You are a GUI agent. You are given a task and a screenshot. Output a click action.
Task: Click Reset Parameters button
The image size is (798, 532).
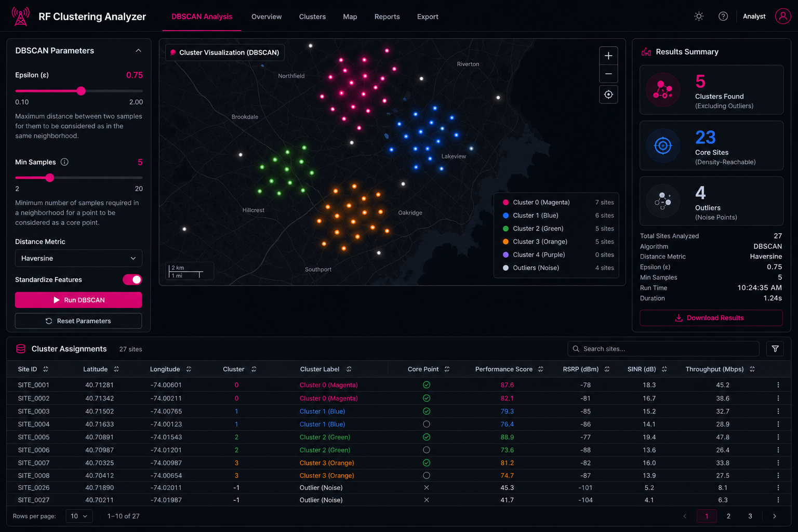78,321
